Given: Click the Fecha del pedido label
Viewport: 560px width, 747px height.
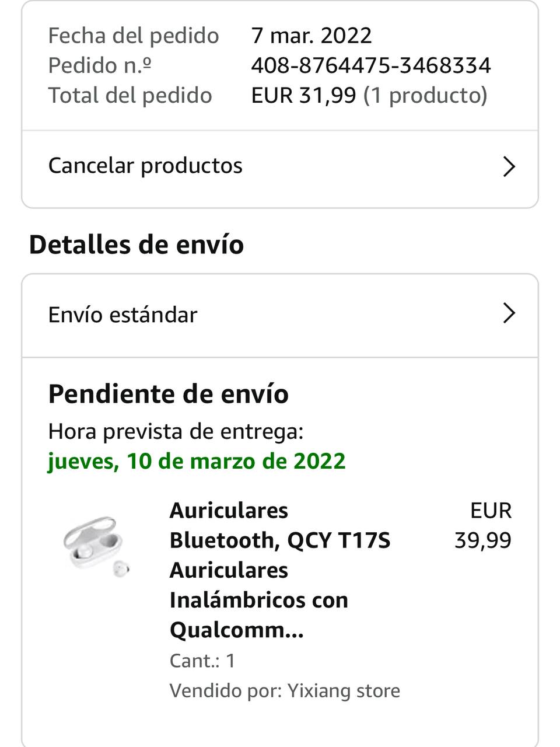Looking at the screenshot, I should click(134, 36).
